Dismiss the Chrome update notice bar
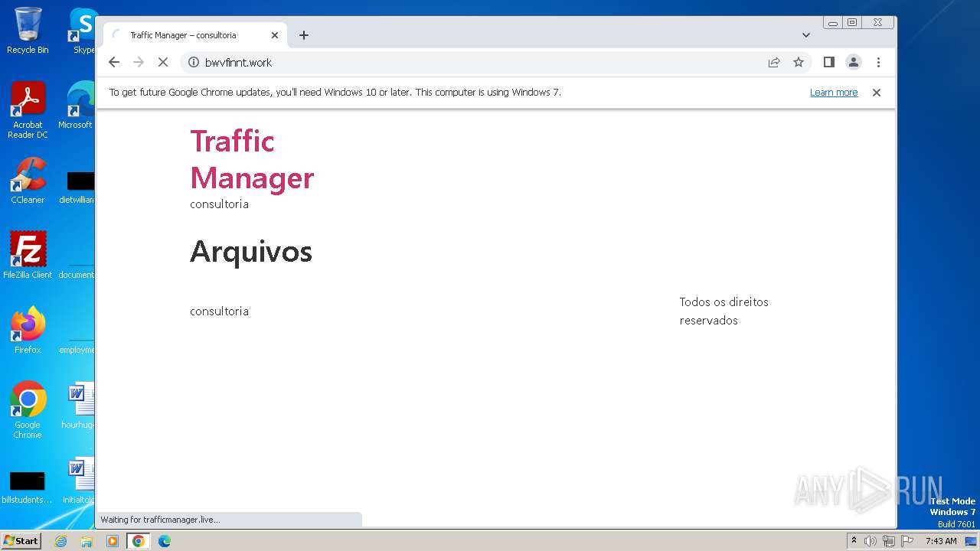 click(877, 93)
